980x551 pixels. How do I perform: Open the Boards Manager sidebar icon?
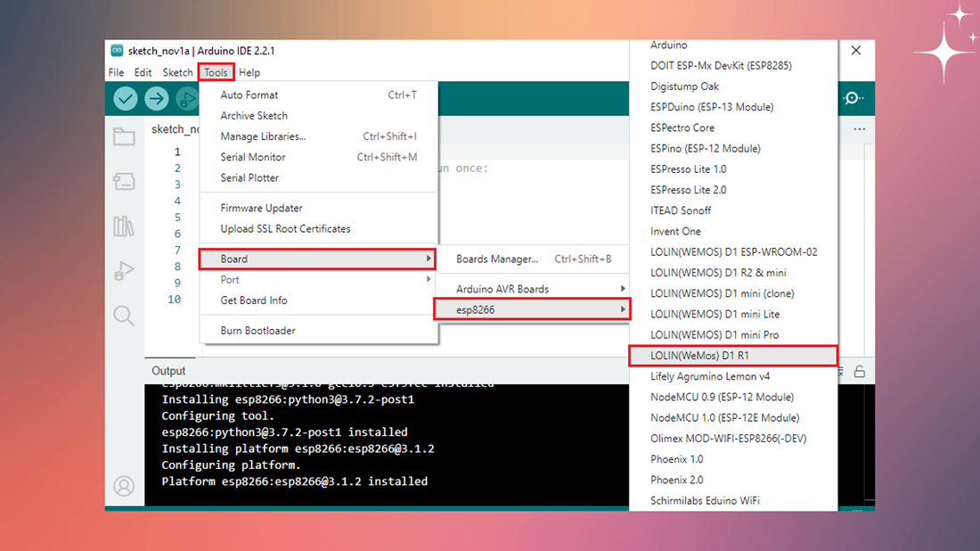point(124,181)
